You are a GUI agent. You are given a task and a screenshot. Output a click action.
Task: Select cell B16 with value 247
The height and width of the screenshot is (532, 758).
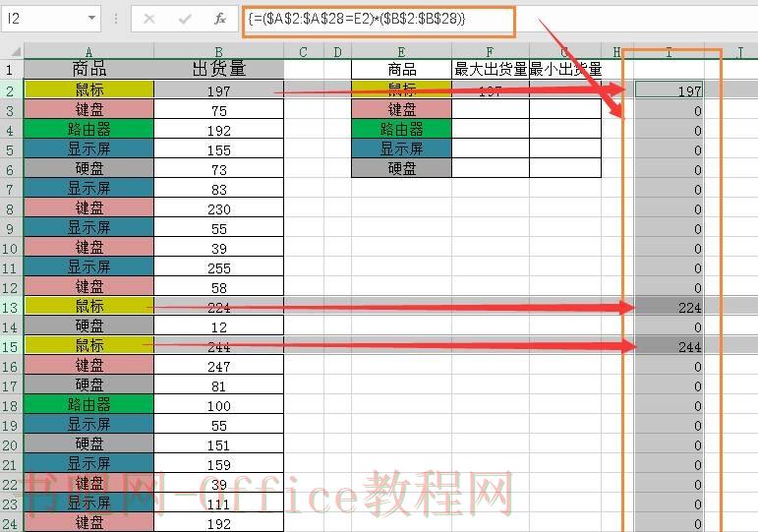pyautogui.click(x=218, y=366)
